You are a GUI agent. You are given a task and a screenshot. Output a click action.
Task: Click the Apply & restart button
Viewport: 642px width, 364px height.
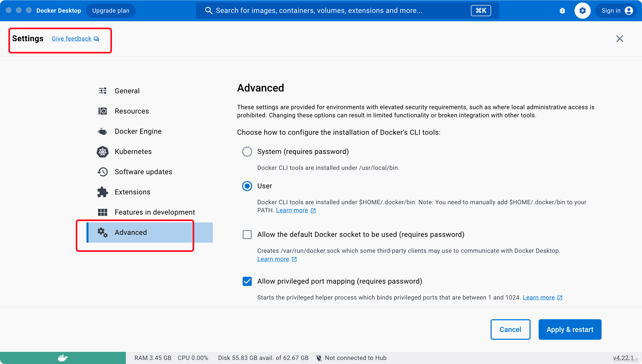coord(570,329)
